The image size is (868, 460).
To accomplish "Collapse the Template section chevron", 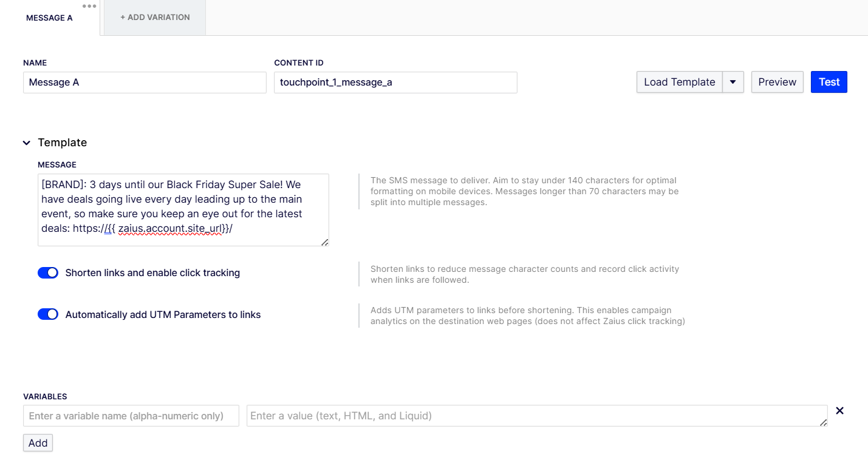I will pos(27,143).
